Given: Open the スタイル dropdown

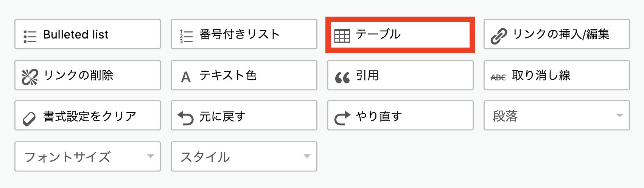Looking at the screenshot, I should pos(244,157).
